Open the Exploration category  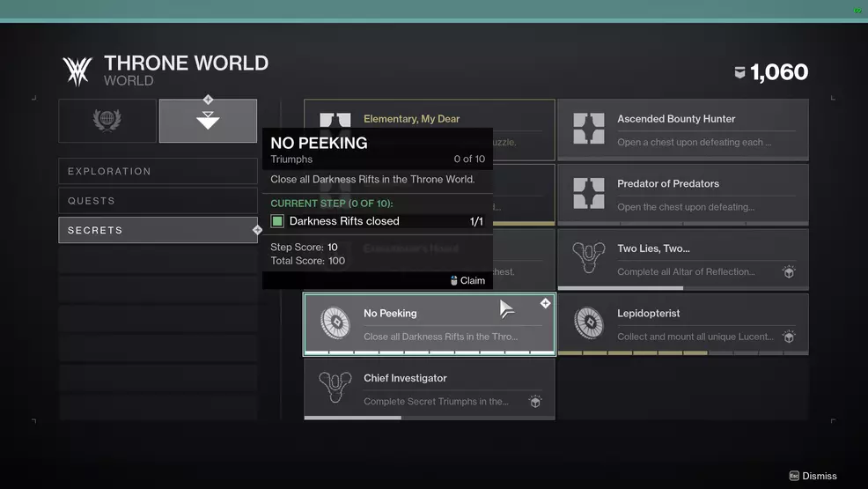(x=158, y=171)
